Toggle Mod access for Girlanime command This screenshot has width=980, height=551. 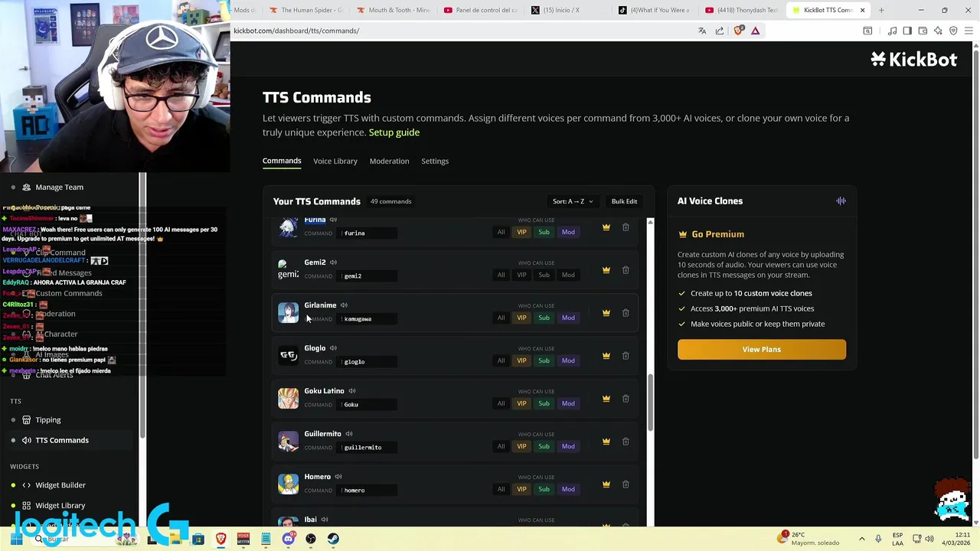(568, 318)
